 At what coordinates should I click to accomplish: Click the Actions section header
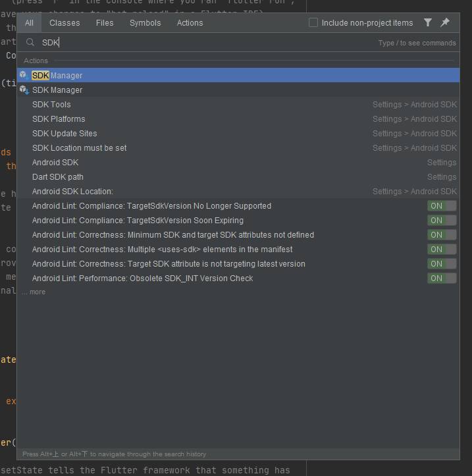click(36, 61)
